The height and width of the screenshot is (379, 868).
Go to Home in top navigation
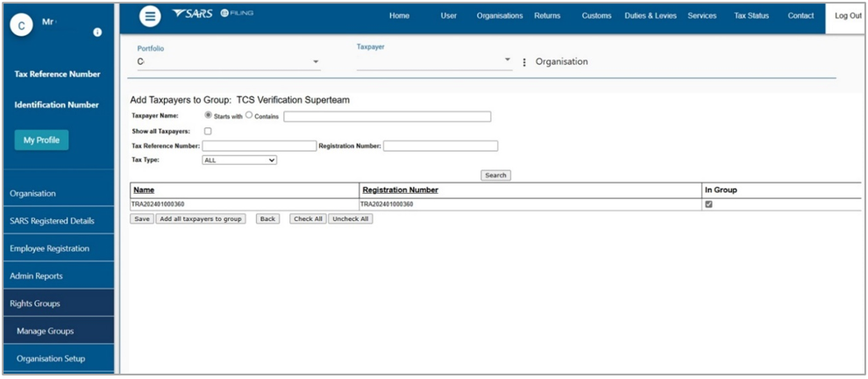(x=399, y=16)
